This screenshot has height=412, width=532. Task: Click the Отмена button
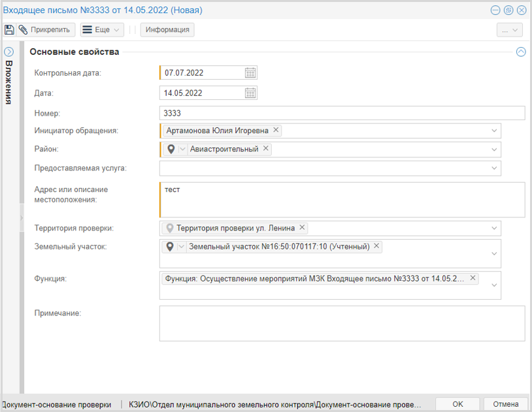pos(506,404)
